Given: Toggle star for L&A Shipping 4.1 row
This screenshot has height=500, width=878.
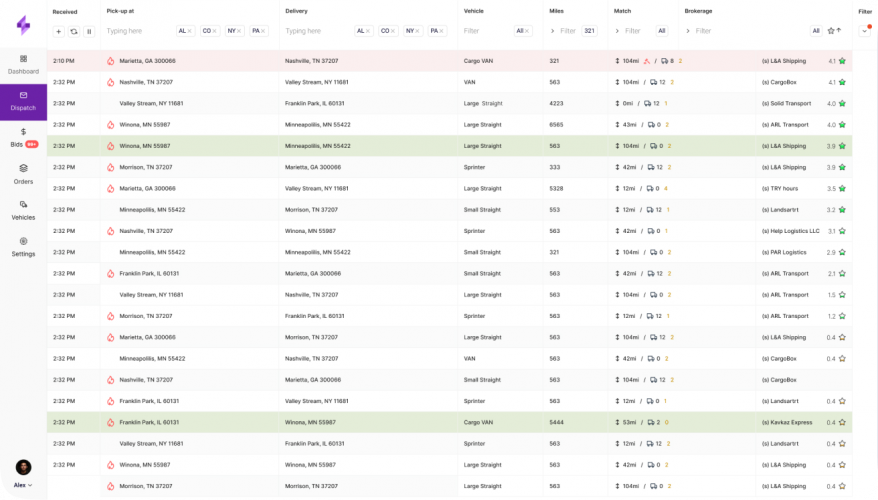Looking at the screenshot, I should click(x=842, y=61).
